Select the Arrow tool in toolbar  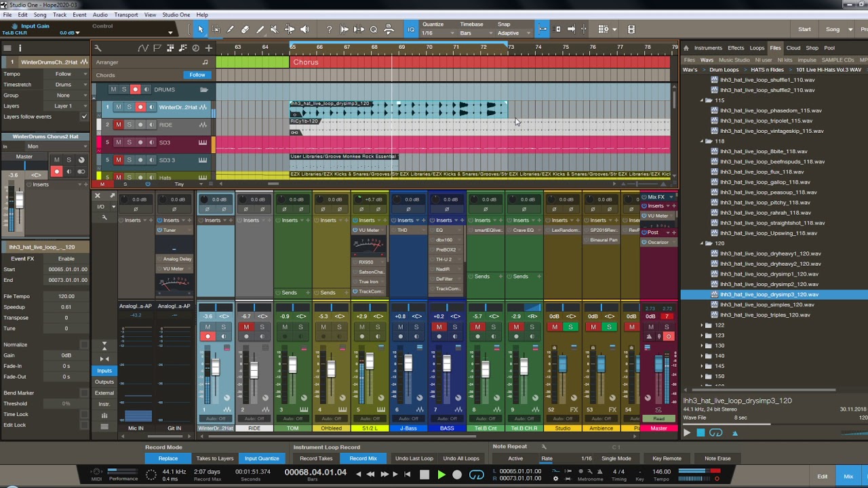tap(201, 29)
